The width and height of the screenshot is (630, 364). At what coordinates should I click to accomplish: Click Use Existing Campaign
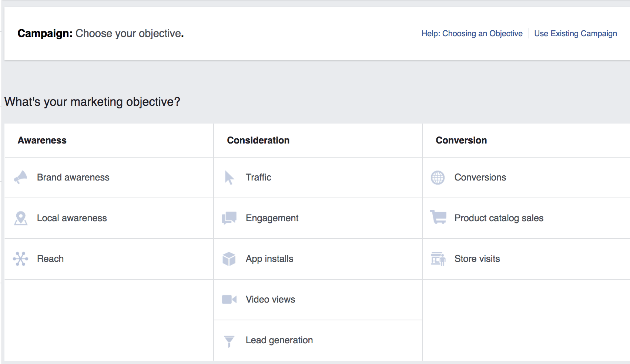[575, 33]
